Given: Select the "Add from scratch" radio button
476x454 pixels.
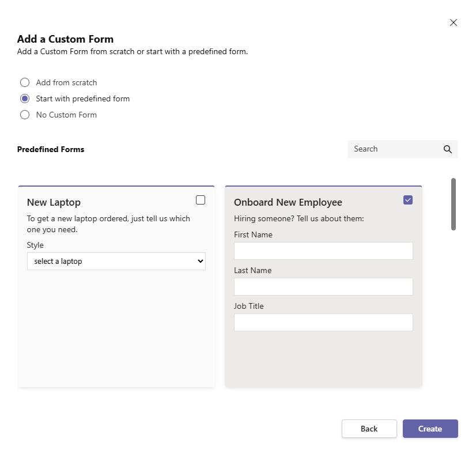Looking at the screenshot, I should point(25,82).
